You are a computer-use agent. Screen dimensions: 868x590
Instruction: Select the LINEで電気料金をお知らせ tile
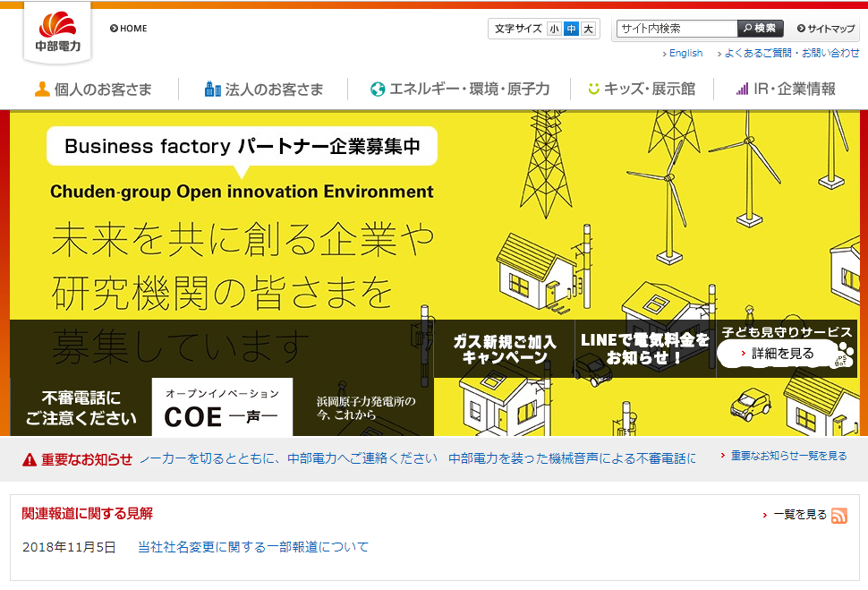click(x=645, y=349)
